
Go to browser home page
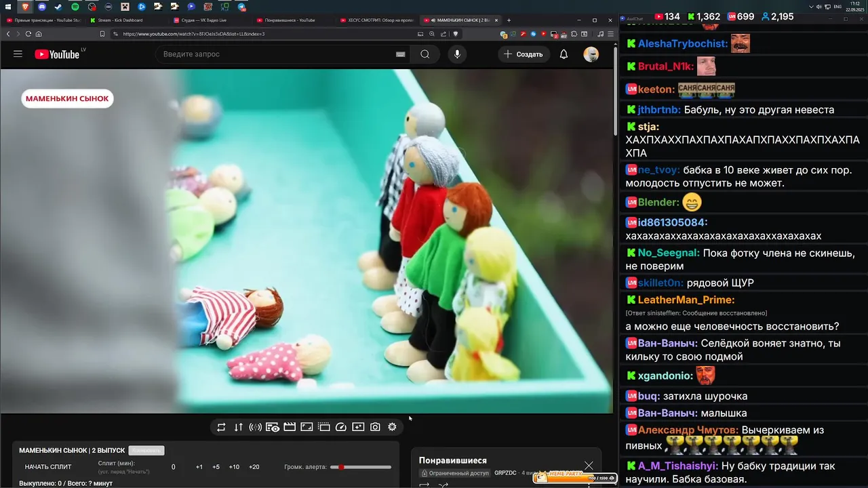39,34
